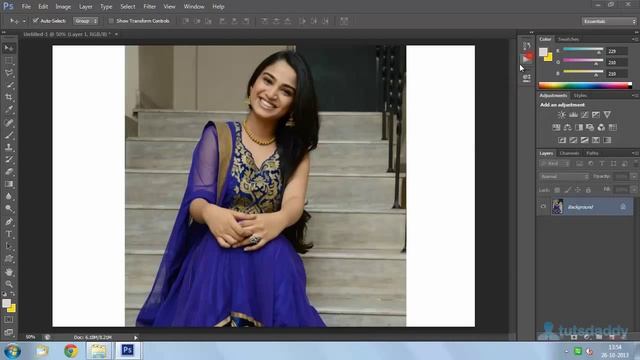Switch to the Styles tab
The height and width of the screenshot is (360, 640).
coord(580,96)
